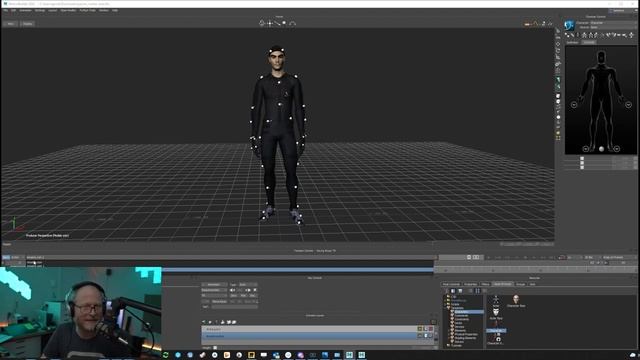Viewport: 640px width, 360px height.
Task: Select the arc-shaped orbit icon in viewer toolbar
Action: tap(292, 23)
